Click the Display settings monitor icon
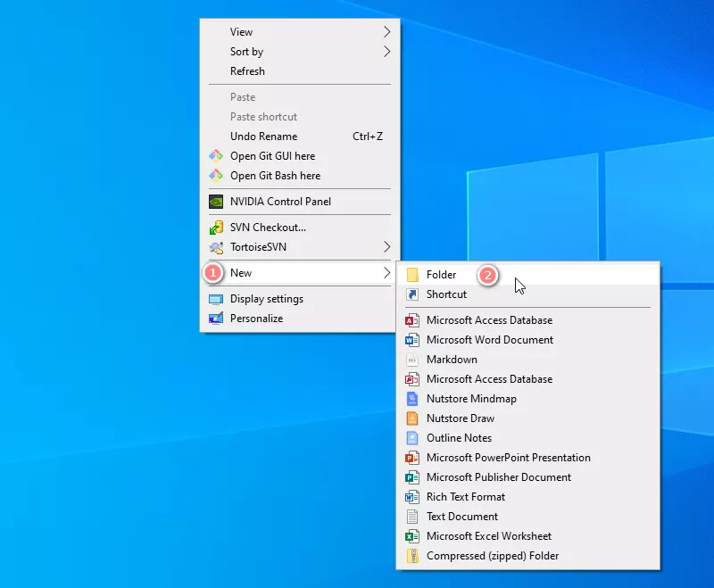Image resolution: width=714 pixels, height=588 pixels. 216,299
